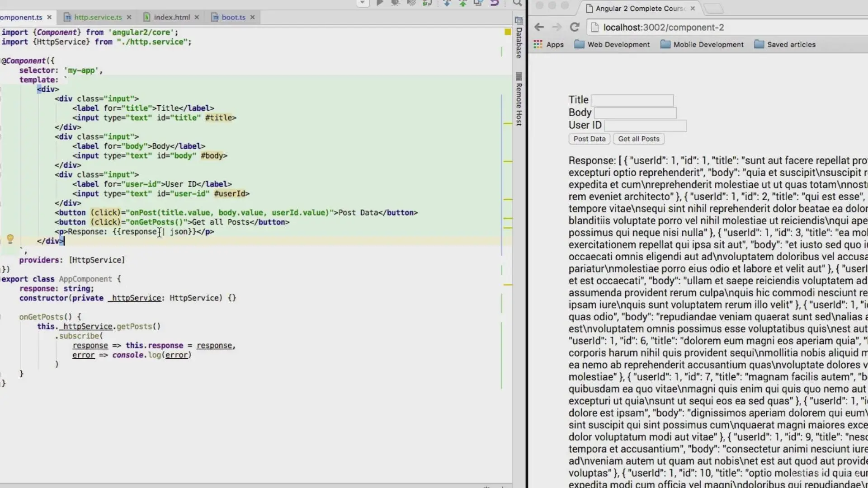Click the "{{response | json}}" paragraph line
Screen dimensions: 868x488
coord(134,231)
